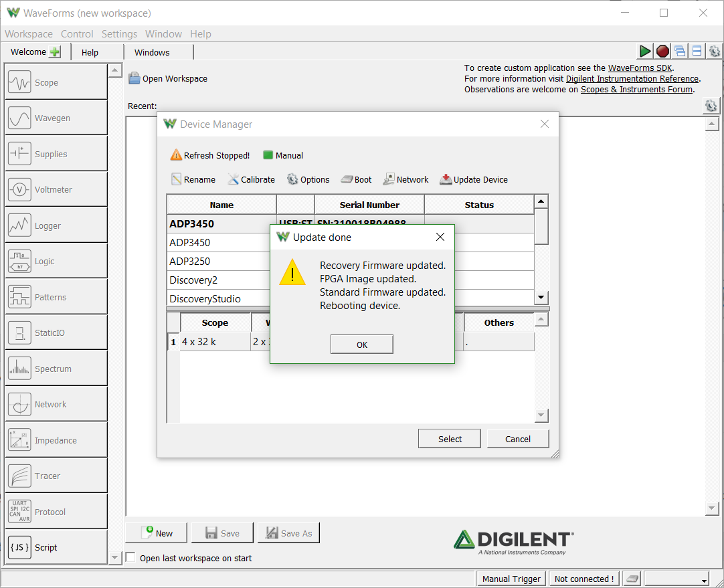Screen dimensions: 724x588
Task: Open the StaticIO instrument
Action: click(x=56, y=332)
